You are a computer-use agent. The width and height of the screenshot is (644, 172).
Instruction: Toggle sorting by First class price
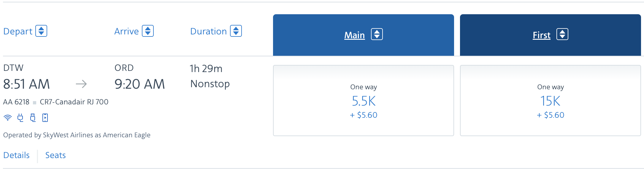(562, 35)
